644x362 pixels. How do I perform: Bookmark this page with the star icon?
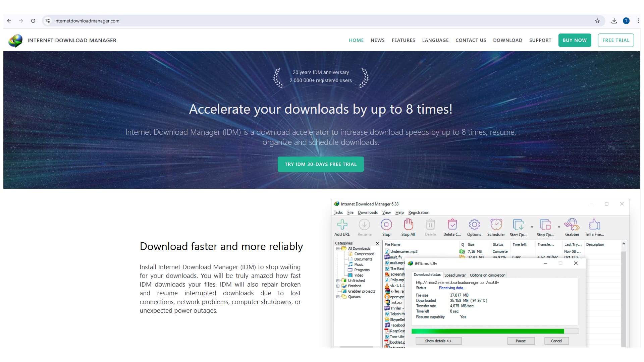(x=597, y=21)
